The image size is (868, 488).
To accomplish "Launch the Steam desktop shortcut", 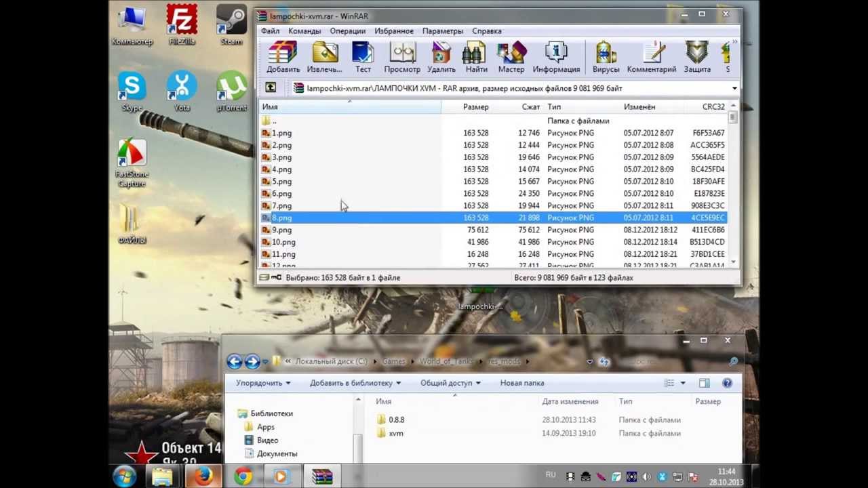I will click(x=231, y=26).
